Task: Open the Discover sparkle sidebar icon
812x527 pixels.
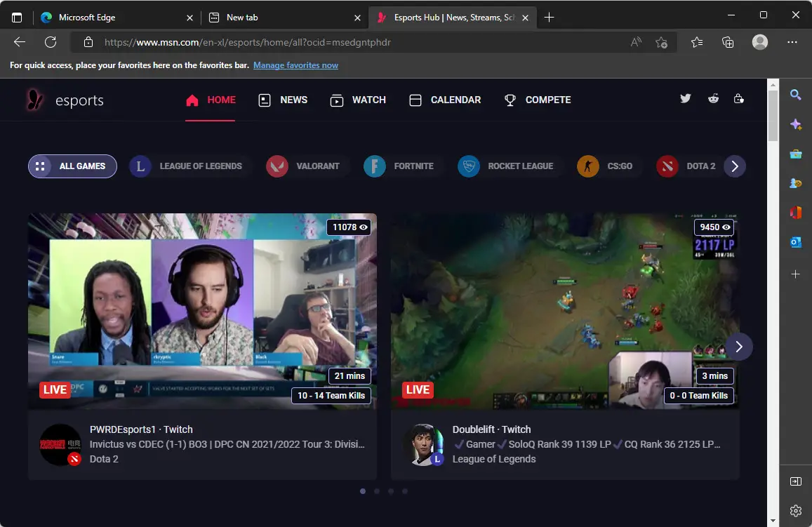Action: 795,124
